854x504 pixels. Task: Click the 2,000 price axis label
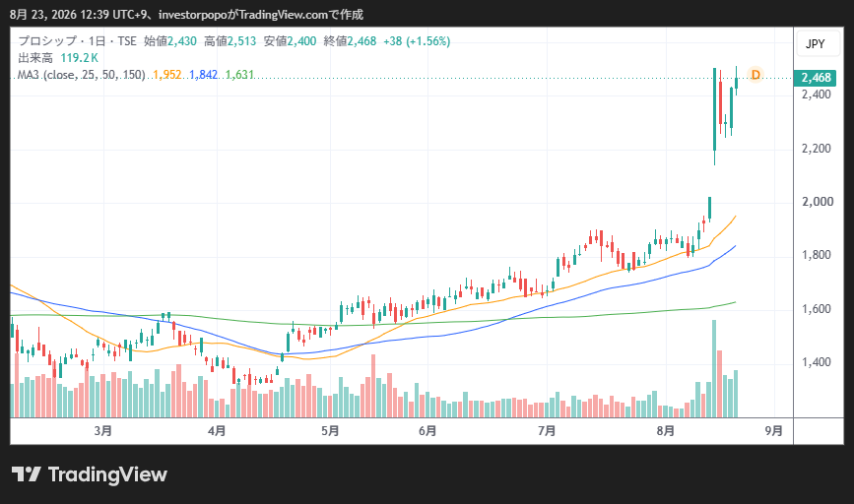coord(818,202)
